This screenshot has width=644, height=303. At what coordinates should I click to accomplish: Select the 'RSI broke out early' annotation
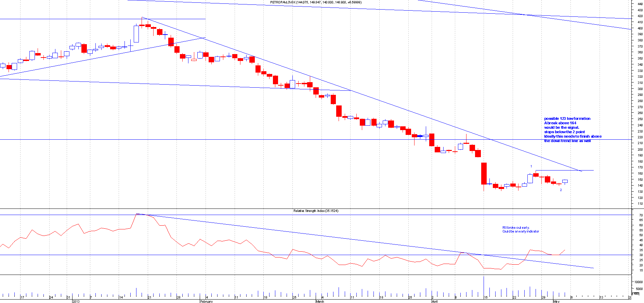coord(515,228)
